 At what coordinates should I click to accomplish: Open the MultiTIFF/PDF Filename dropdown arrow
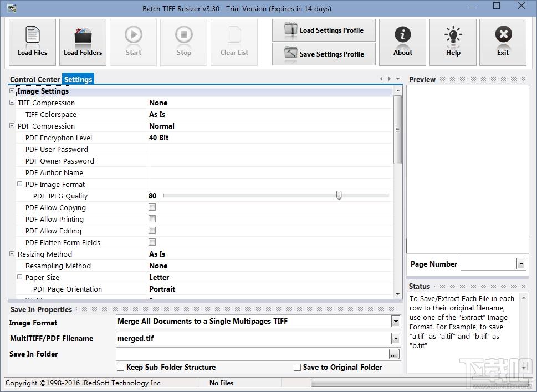(396, 339)
